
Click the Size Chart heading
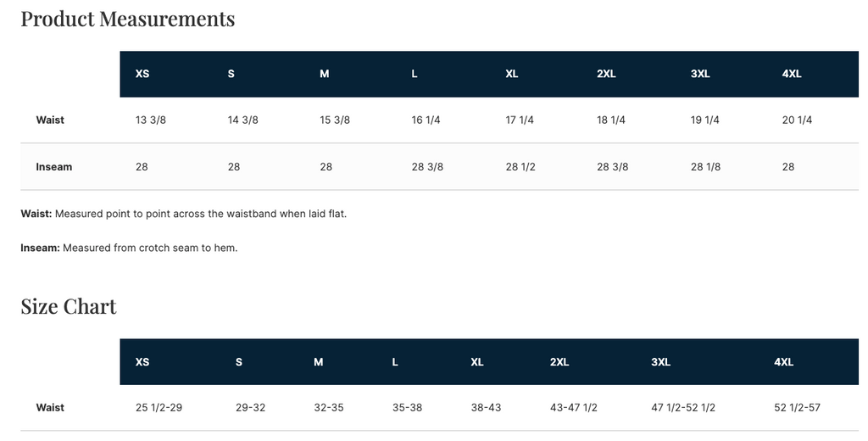tap(69, 306)
